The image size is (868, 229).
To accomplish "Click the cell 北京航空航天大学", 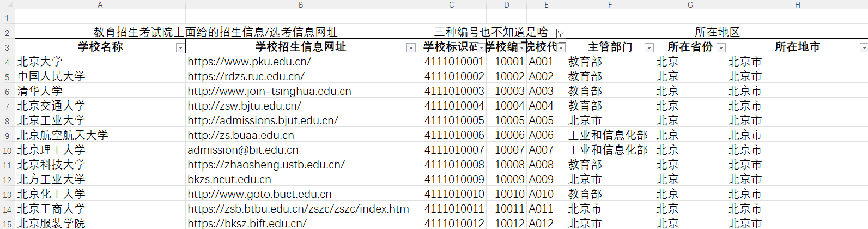I will coord(100,135).
